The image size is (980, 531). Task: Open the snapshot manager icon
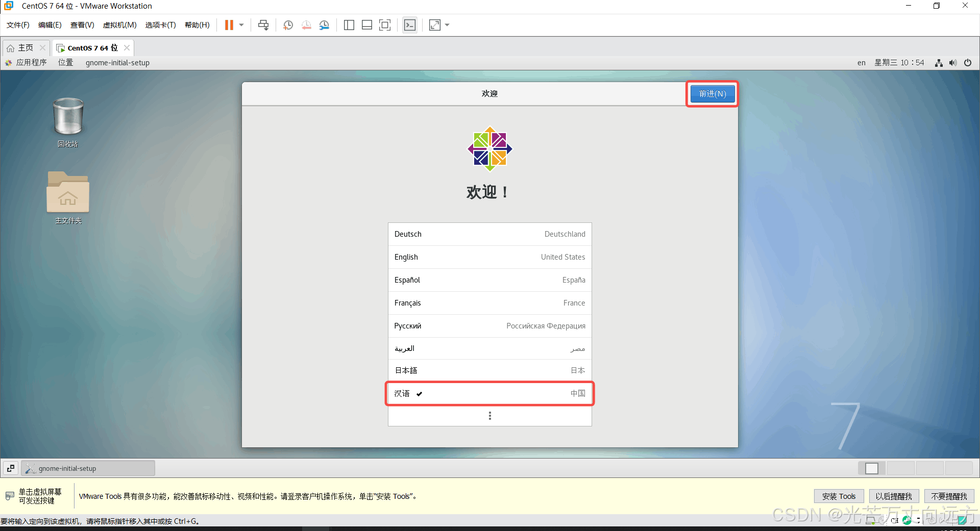pos(324,25)
